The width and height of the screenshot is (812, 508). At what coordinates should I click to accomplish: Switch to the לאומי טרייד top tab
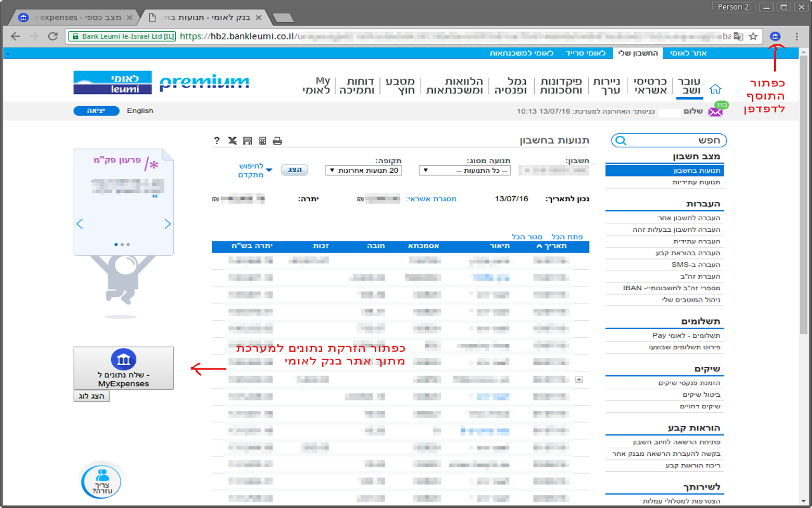[586, 53]
